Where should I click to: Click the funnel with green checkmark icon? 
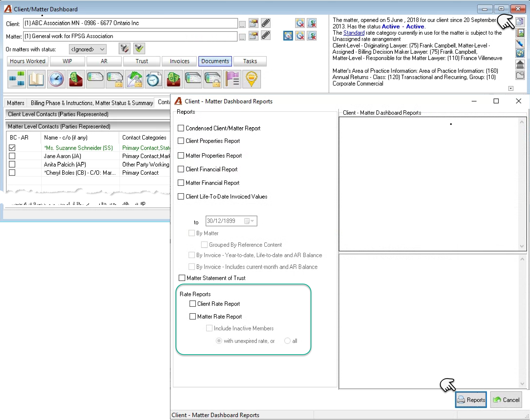coord(139,48)
